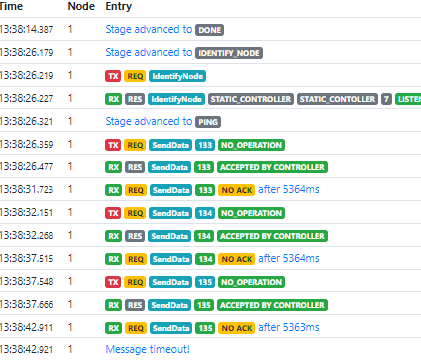Screen dimensions: 421x360
Task: Click the NO ACK badge for message 134
Action: [237, 259]
